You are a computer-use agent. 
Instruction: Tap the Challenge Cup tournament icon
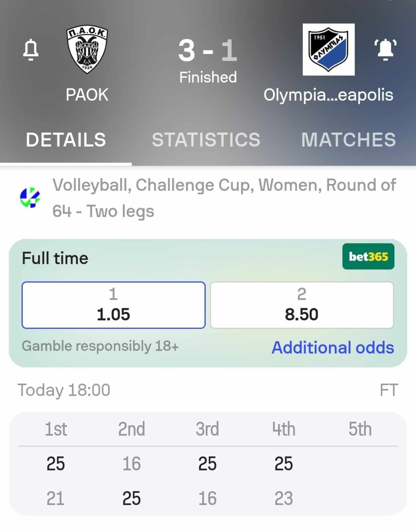[x=30, y=198]
